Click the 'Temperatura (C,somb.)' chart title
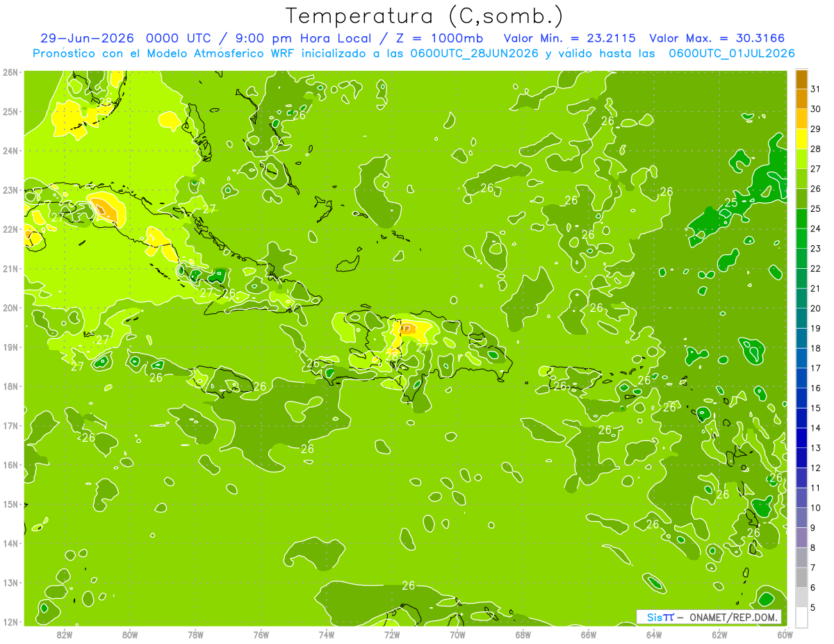834x644 pixels. click(425, 16)
